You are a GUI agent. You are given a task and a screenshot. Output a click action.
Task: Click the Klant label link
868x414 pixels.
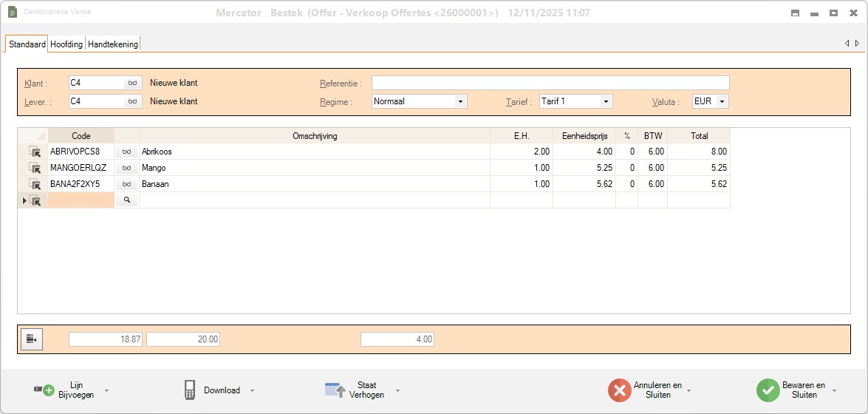click(x=36, y=84)
